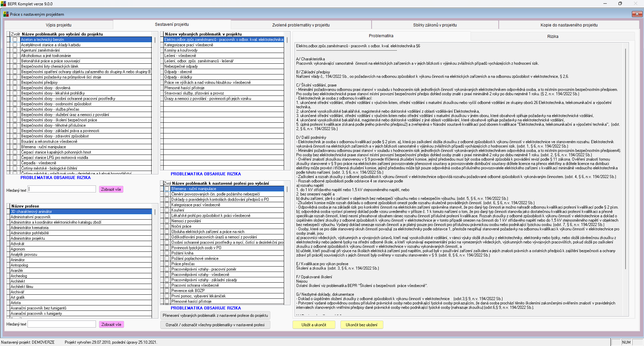Select profession 'Administrátor krematoria'
This screenshot has height=346, width=644.
tap(80, 228)
